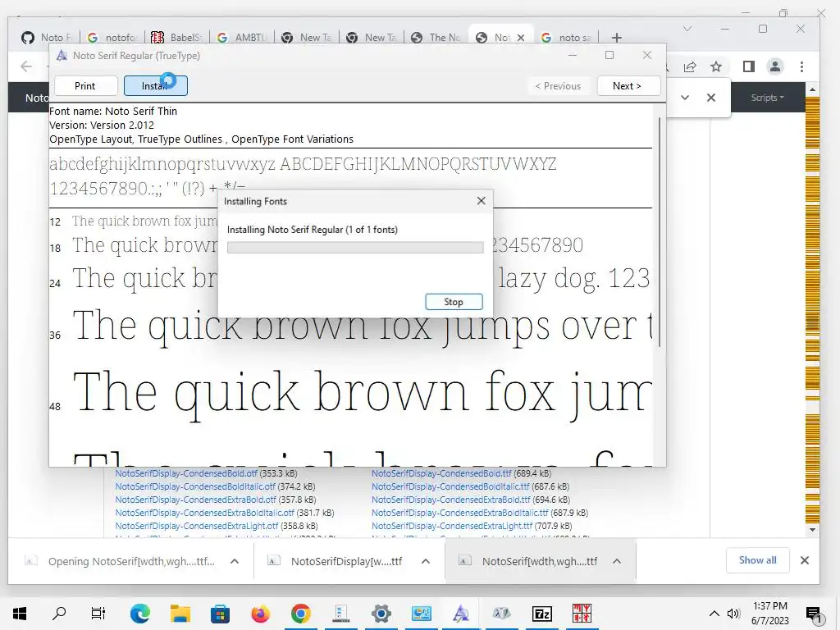Expand options for NotoSerifDisplay download

tap(426, 561)
